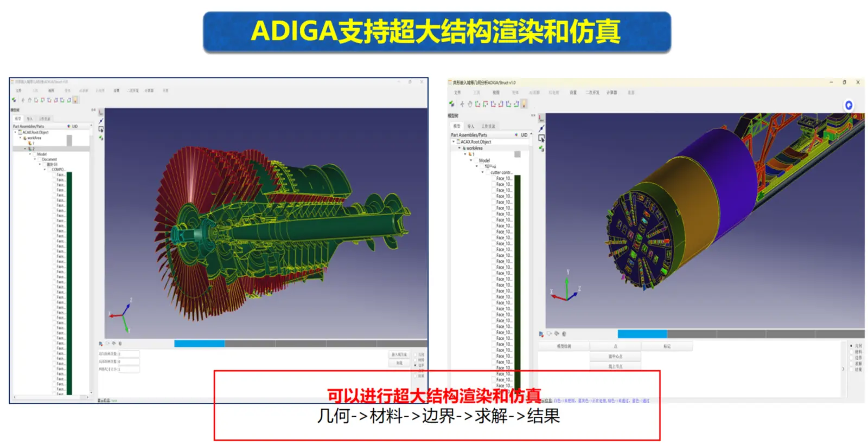The width and height of the screenshot is (868, 446).
Task: Select the hand rotate tool in jet-engine window
Action: tap(29, 100)
